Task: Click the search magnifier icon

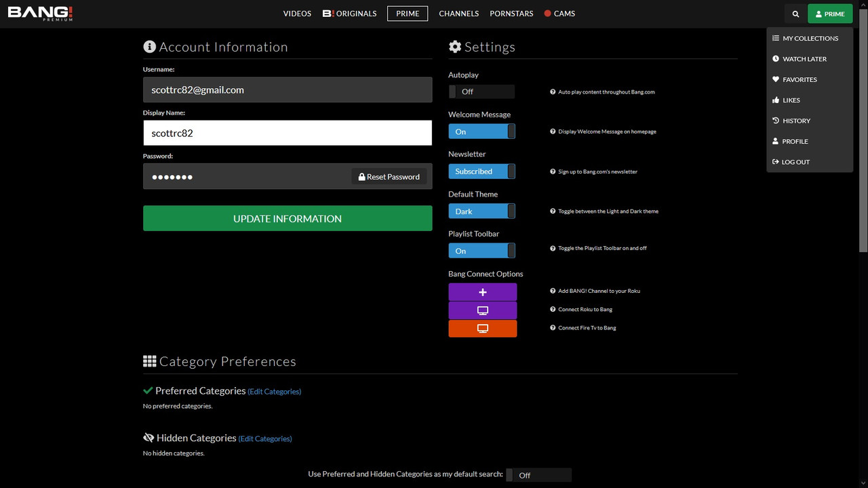Action: pyautogui.click(x=795, y=14)
